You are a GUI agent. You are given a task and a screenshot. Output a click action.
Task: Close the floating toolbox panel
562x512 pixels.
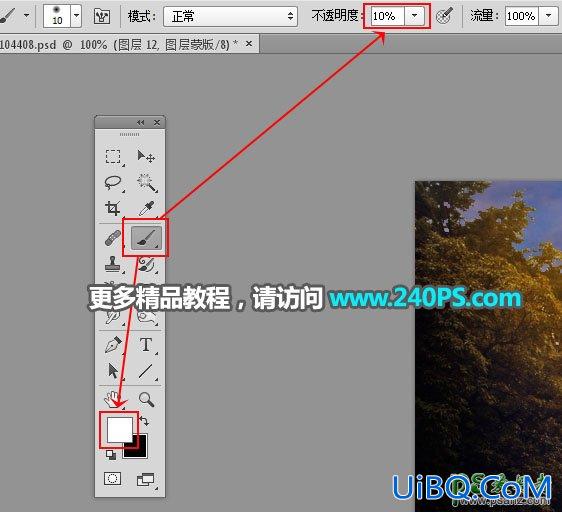(x=157, y=123)
